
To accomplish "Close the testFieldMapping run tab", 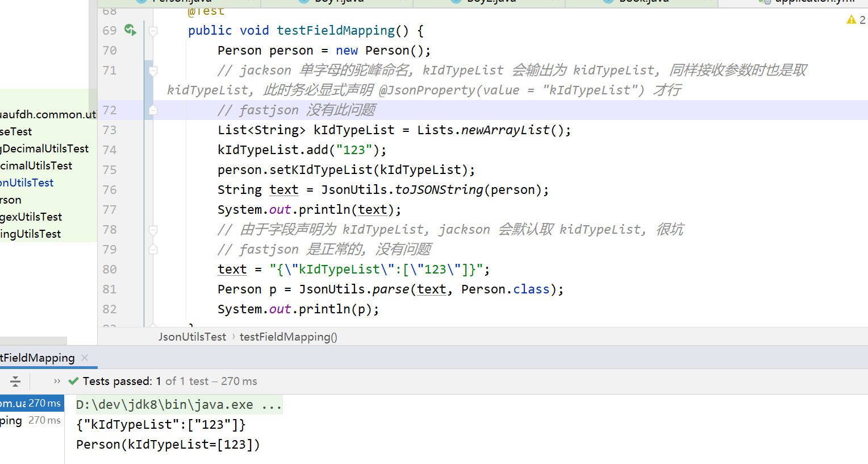I will pyautogui.click(x=85, y=358).
